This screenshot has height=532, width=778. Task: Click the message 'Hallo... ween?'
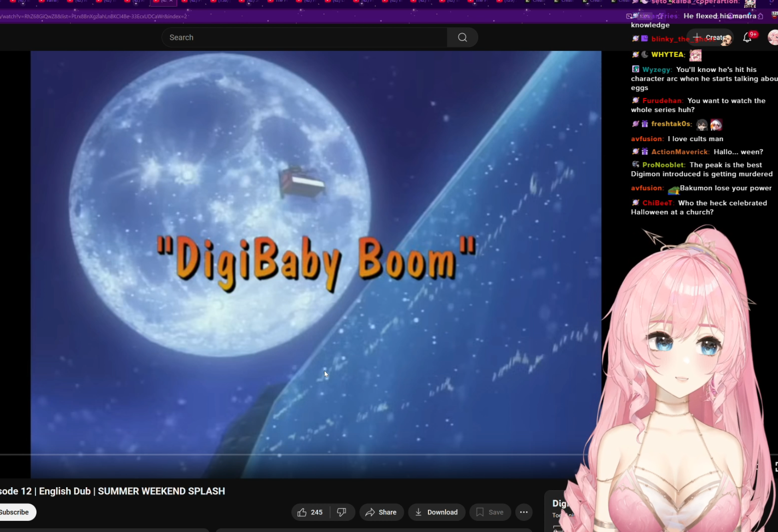click(738, 152)
